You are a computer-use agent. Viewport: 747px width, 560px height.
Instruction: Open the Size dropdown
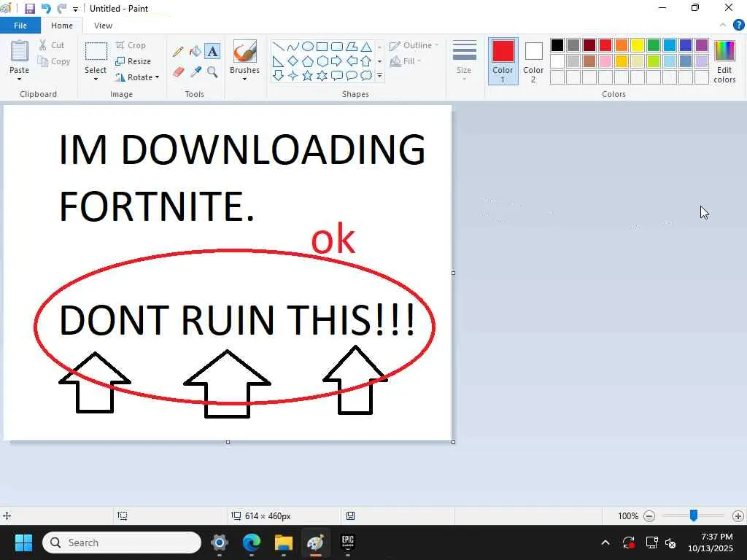464,62
